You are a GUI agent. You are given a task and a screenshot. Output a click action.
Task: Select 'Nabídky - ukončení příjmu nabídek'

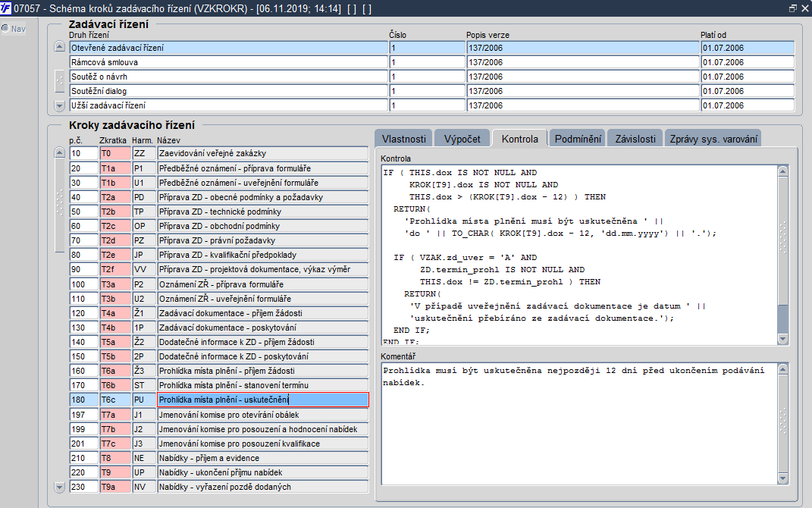(x=263, y=472)
